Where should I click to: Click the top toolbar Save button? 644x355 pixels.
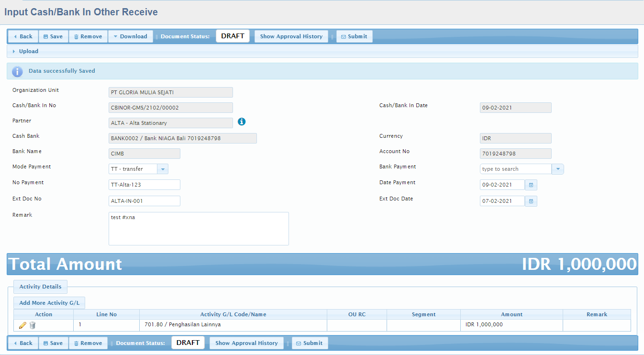pos(54,36)
